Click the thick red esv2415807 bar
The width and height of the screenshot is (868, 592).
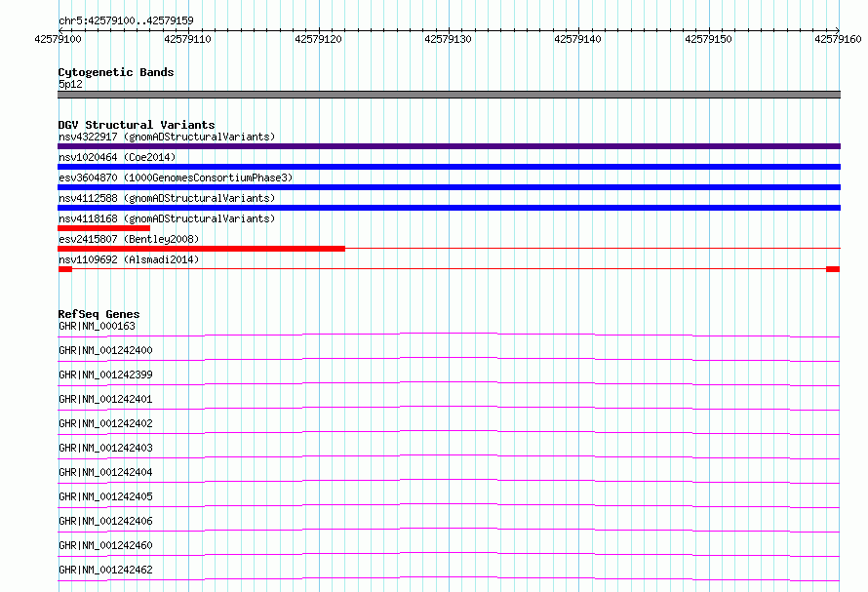[201, 249]
